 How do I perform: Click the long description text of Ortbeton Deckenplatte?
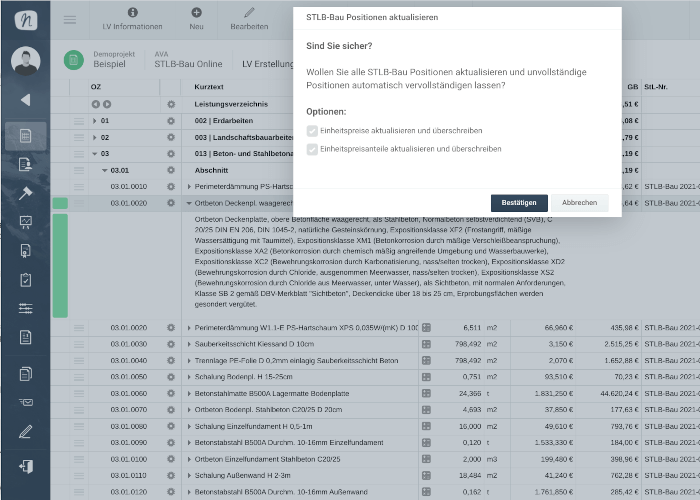(x=380, y=262)
